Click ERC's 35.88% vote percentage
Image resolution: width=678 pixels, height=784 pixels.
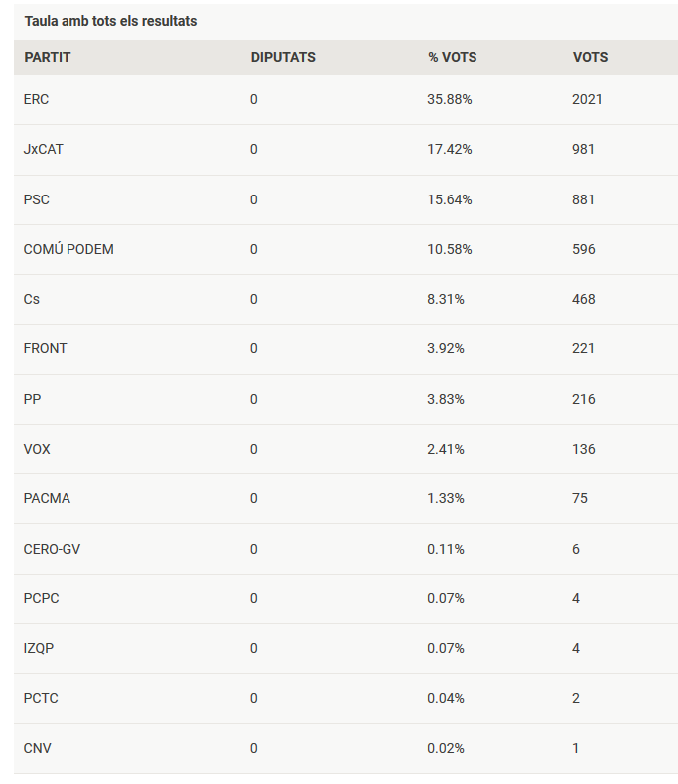[x=449, y=99]
